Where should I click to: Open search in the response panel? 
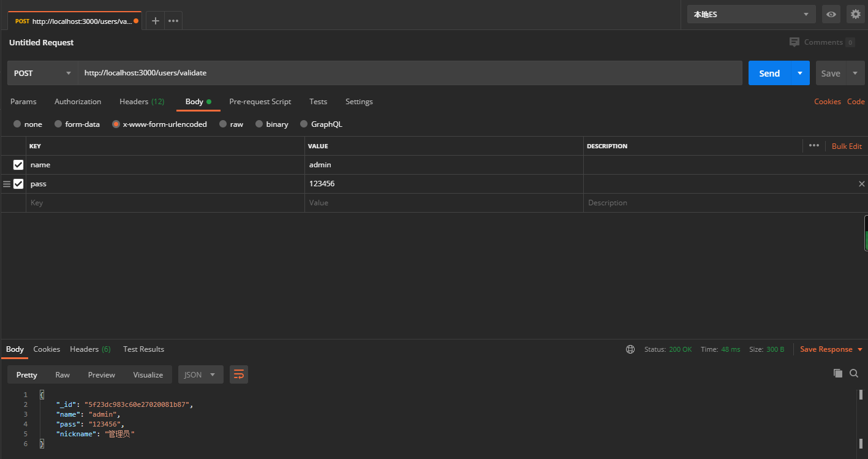click(x=854, y=373)
